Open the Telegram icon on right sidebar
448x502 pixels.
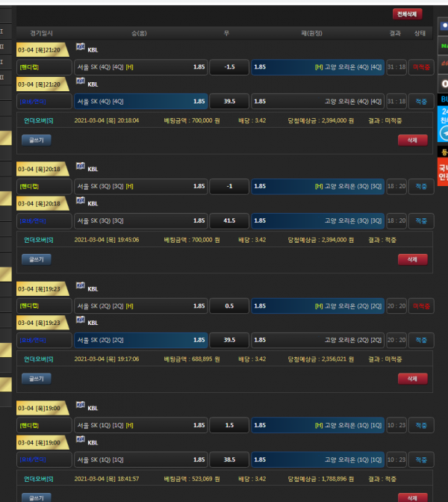[444, 133]
